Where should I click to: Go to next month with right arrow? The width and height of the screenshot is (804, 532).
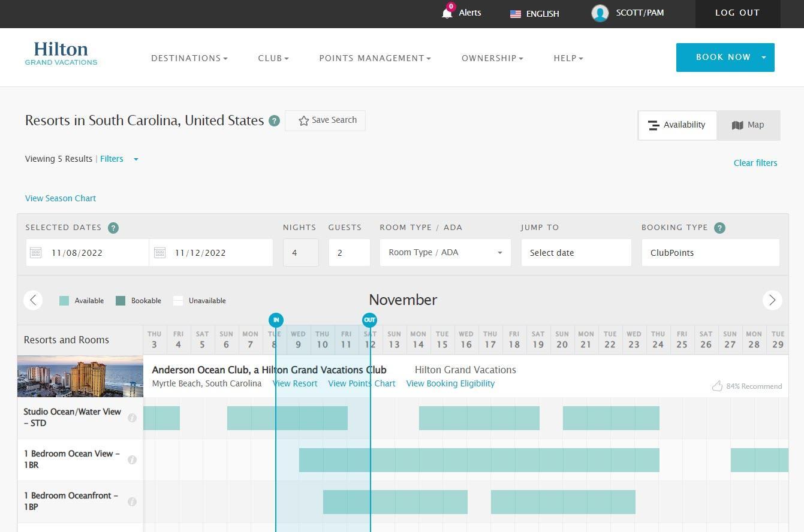click(772, 300)
